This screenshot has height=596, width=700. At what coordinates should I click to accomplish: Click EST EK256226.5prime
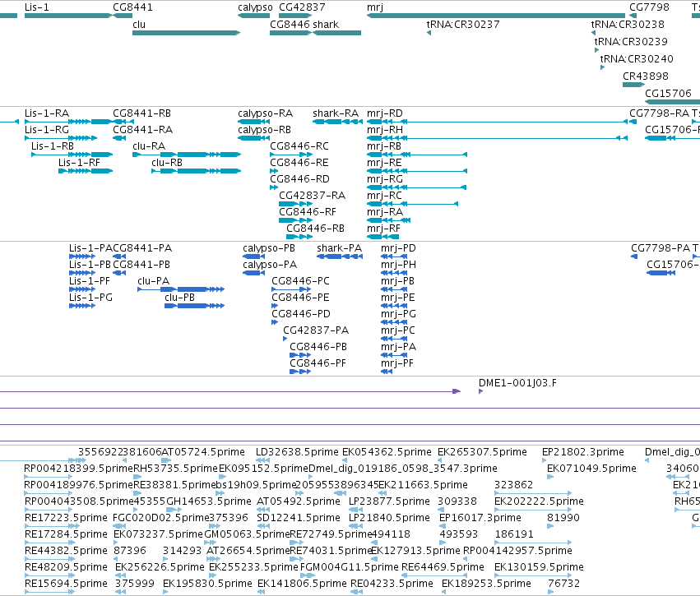tap(121, 575)
